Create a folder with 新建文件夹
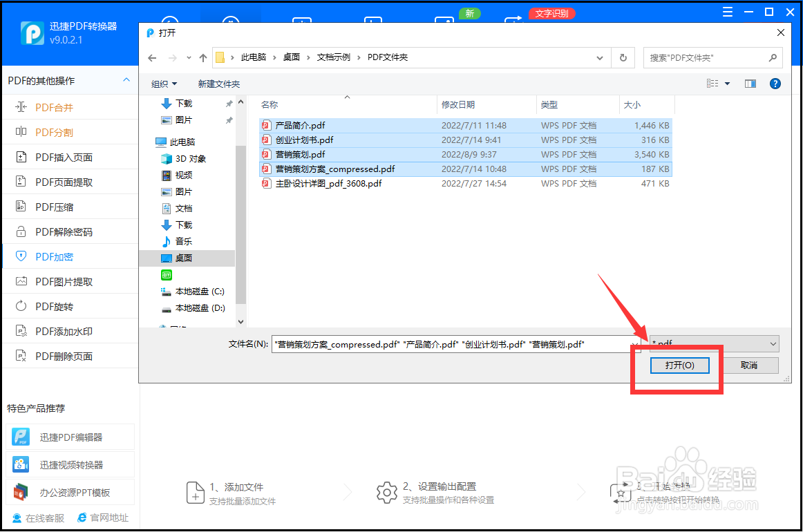 click(218, 84)
